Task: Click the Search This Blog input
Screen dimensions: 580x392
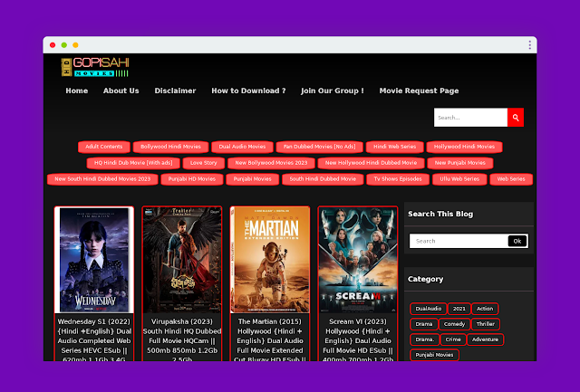Action: click(x=459, y=241)
